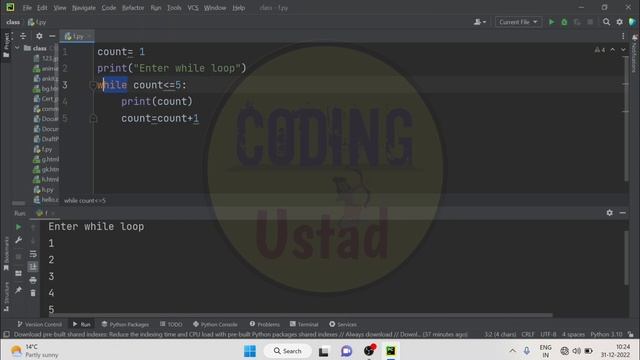
Task: Open the Tools menu
Action: (174, 8)
